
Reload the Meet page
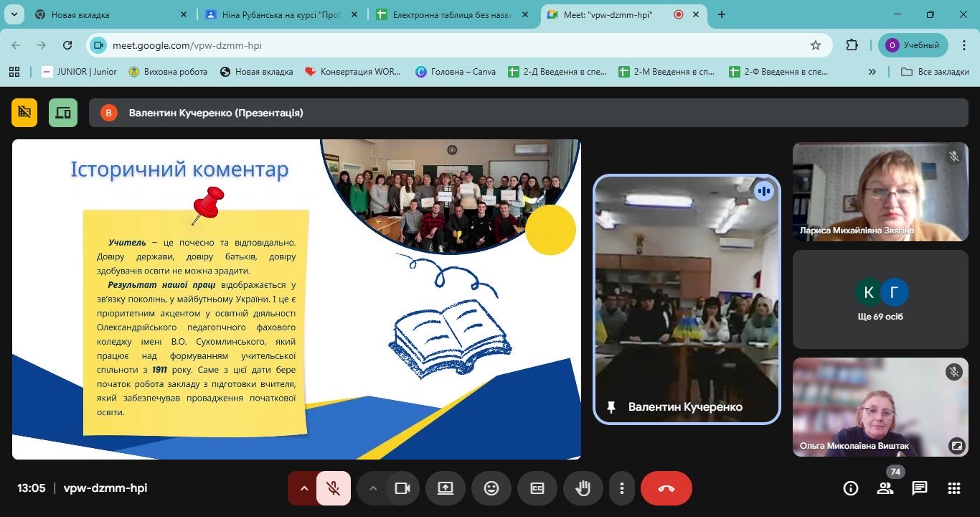(x=67, y=45)
